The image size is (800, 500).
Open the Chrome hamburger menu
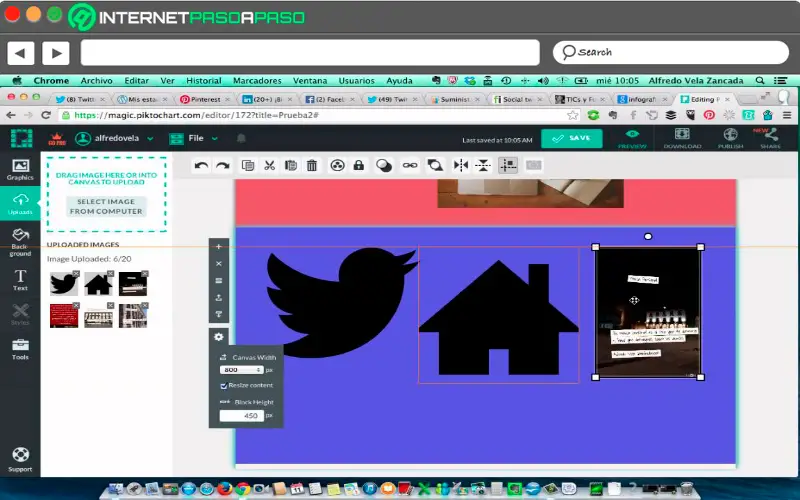click(787, 115)
